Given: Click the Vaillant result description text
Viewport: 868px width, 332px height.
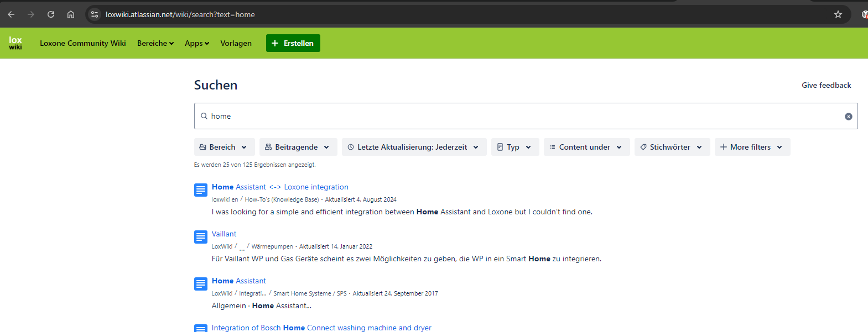Looking at the screenshot, I should coord(407,259).
